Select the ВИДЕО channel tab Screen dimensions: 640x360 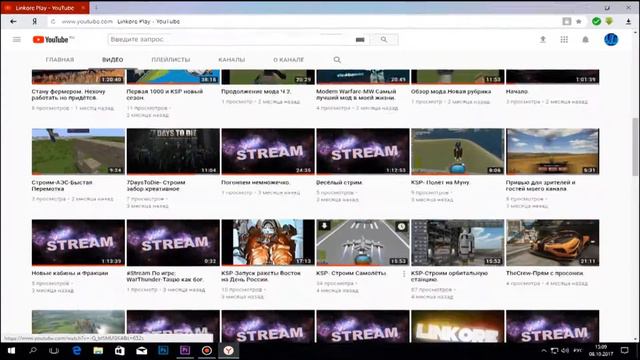tap(112, 60)
